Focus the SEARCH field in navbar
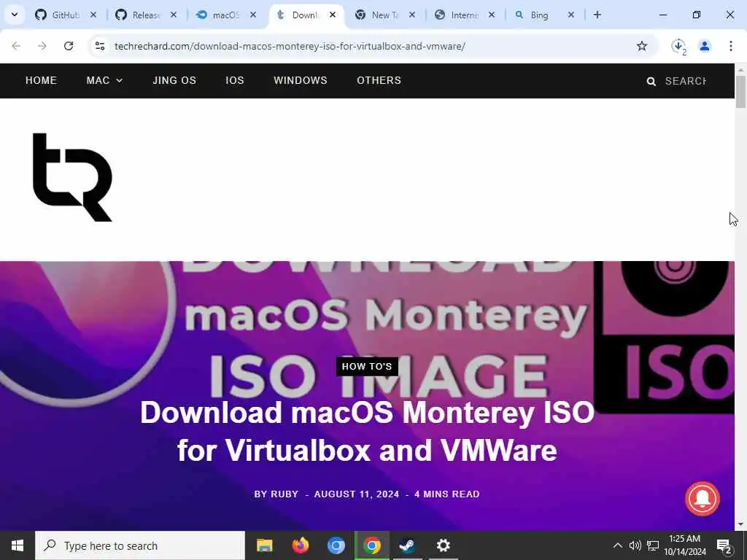This screenshot has height=560, width=747. 686,81
